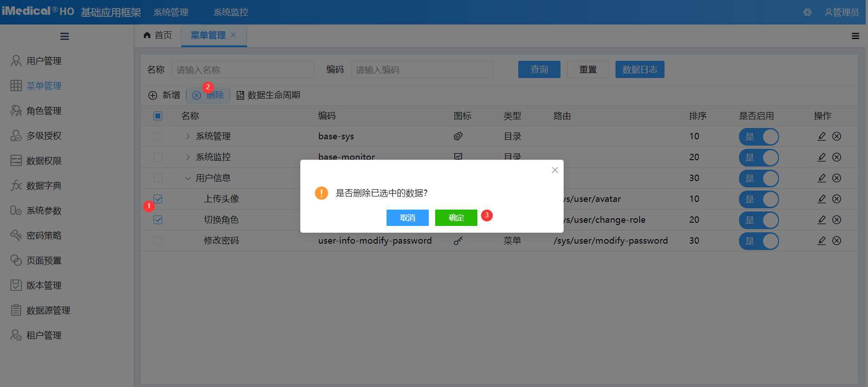Cancel deletion with the 取消 button
868x387 pixels.
[407, 218]
